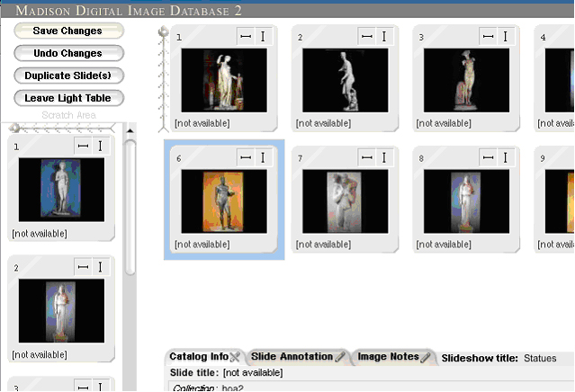Open the Slide Annotation tab

tap(298, 356)
